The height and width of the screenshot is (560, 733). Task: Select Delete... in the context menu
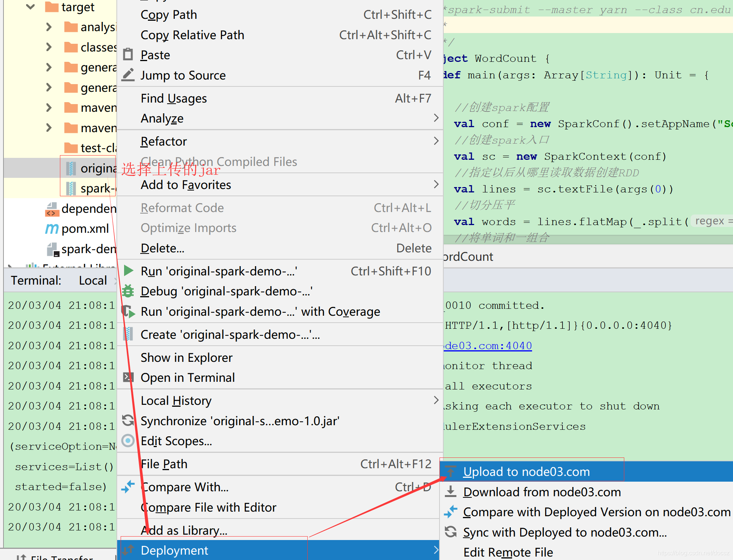point(280,248)
